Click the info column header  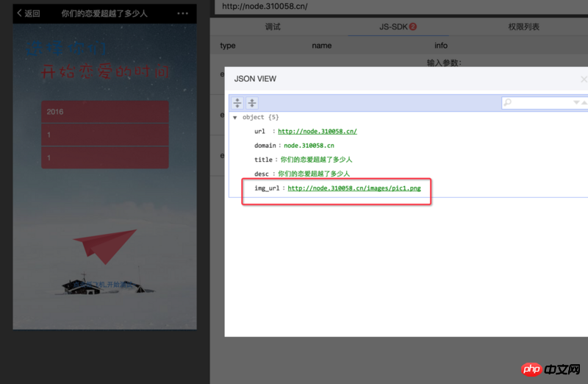pyautogui.click(x=441, y=46)
